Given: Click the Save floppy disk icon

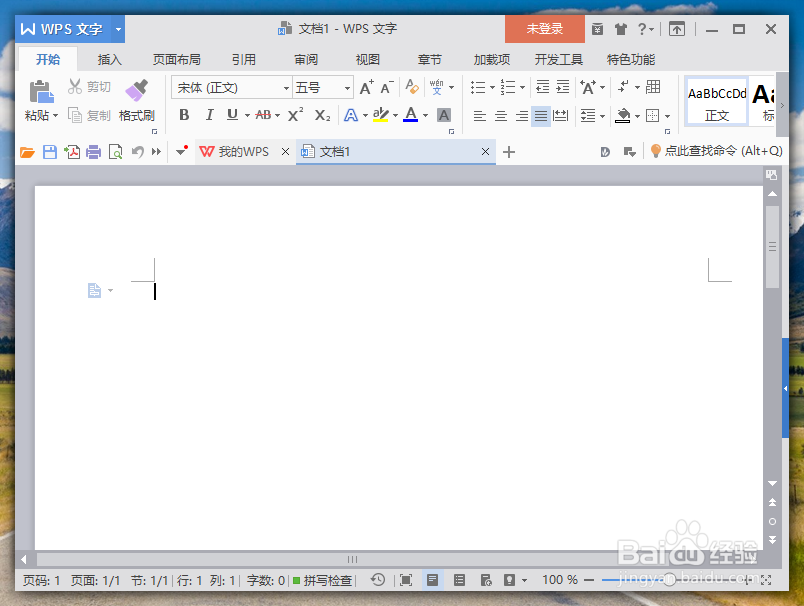Looking at the screenshot, I should [x=50, y=152].
